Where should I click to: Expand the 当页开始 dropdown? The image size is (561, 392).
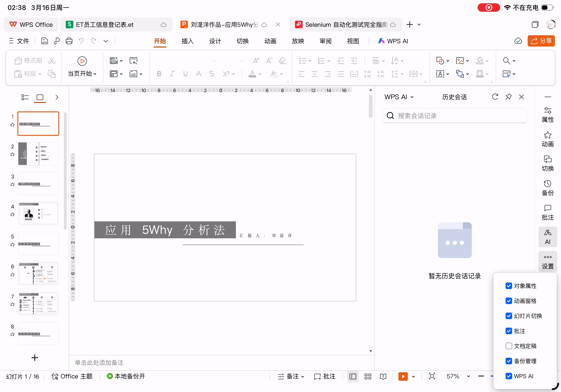95,74
